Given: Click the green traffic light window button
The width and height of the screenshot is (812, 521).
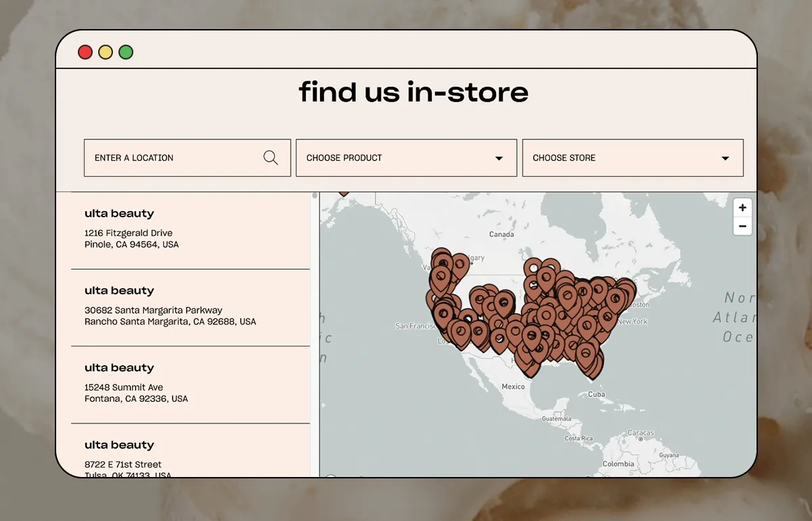Looking at the screenshot, I should click(126, 51).
